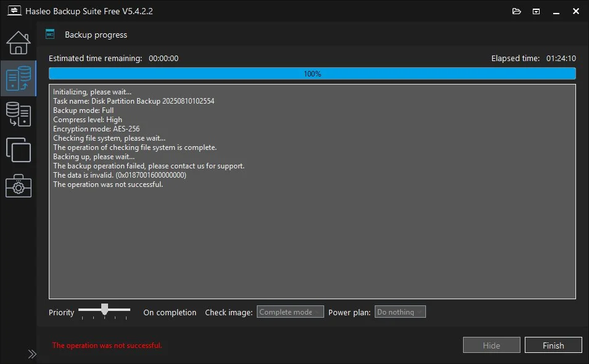Viewport: 589px width, 364px height.
Task: Click 'Compress level: High' log line
Action: pyautogui.click(x=88, y=120)
